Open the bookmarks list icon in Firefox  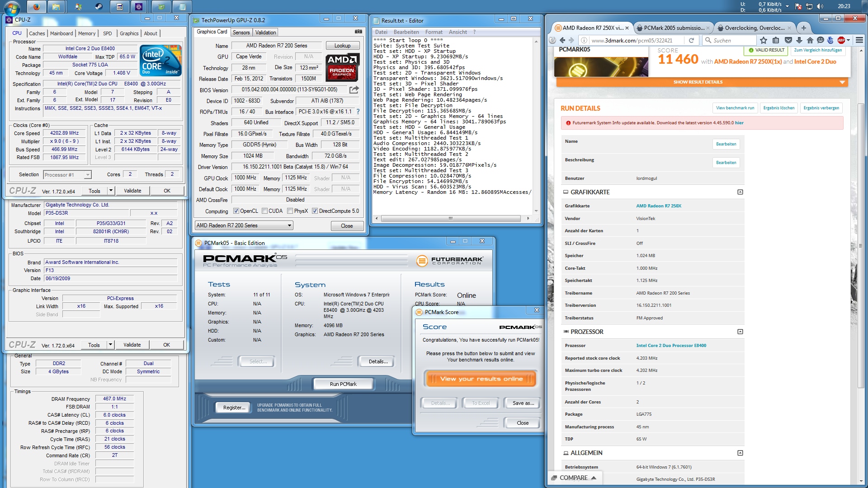776,40
